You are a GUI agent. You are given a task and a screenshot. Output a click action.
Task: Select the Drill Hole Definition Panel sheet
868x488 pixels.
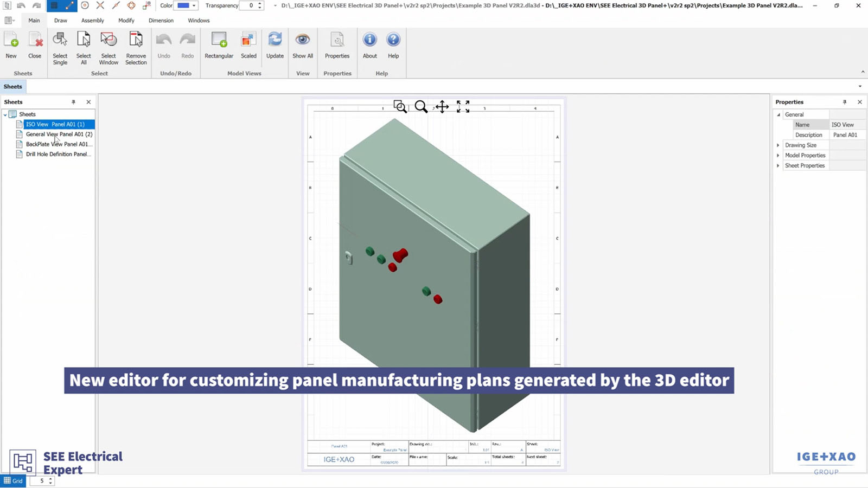click(59, 154)
